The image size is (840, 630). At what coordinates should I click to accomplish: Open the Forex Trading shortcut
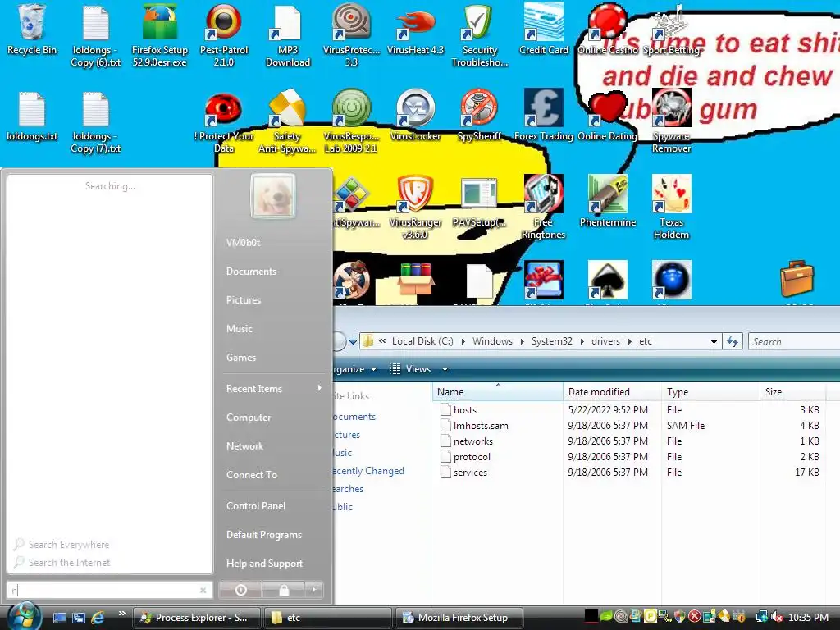(x=544, y=116)
